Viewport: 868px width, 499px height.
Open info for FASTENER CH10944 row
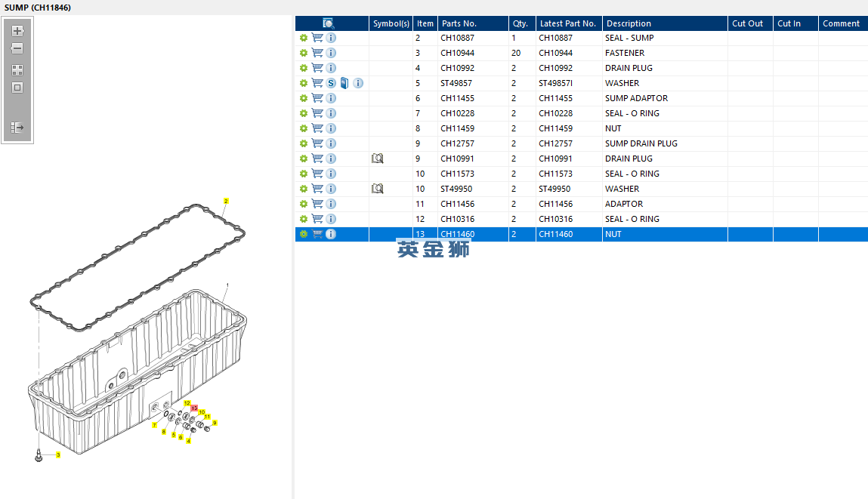pyautogui.click(x=331, y=53)
